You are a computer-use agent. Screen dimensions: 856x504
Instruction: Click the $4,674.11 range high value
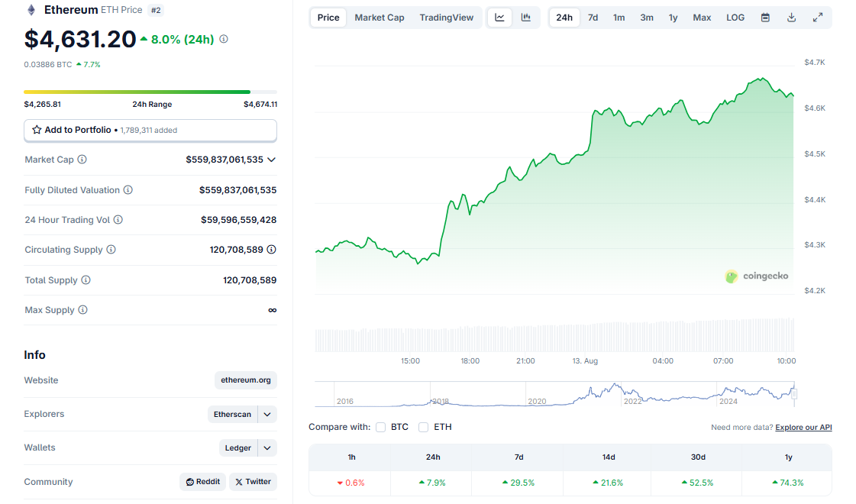(260, 105)
